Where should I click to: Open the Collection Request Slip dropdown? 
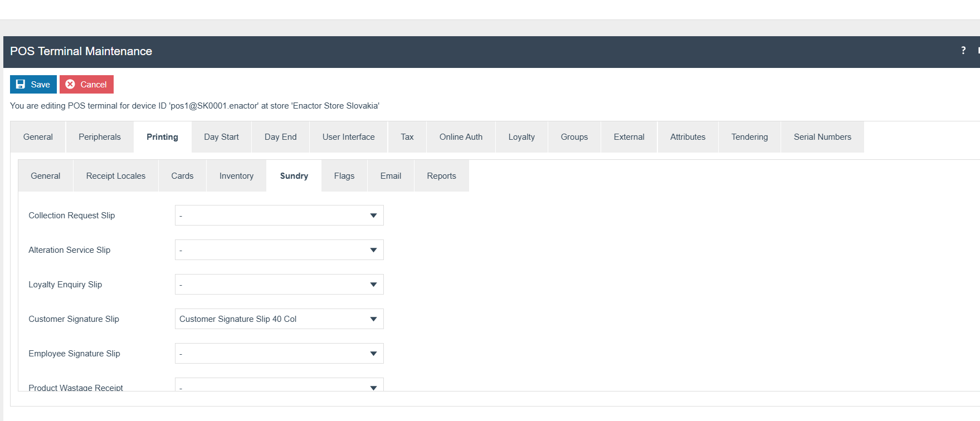pyautogui.click(x=279, y=216)
